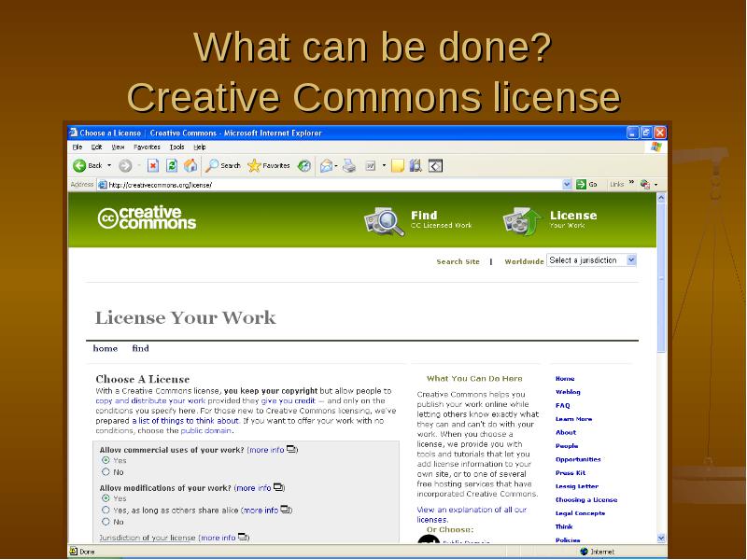Screen dimensions: 747x560
Task: Open the Tools menu
Action: [x=176, y=147]
